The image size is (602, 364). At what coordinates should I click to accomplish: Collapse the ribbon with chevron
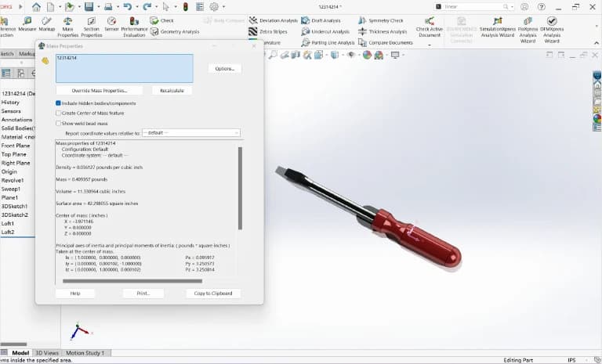point(597,42)
